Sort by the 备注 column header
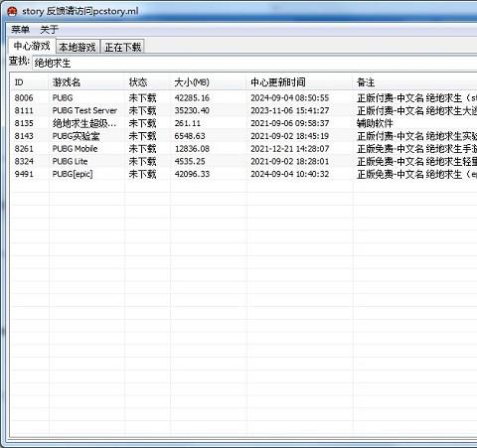 pos(415,82)
